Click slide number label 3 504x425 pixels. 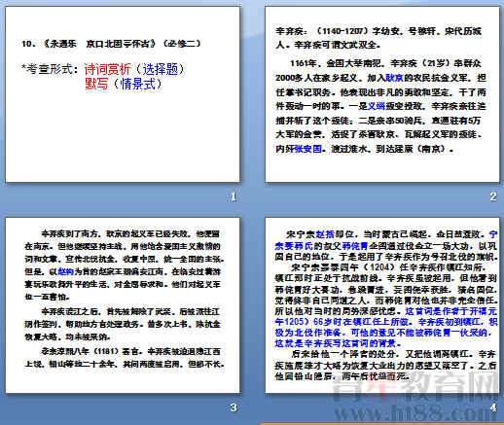click(234, 407)
